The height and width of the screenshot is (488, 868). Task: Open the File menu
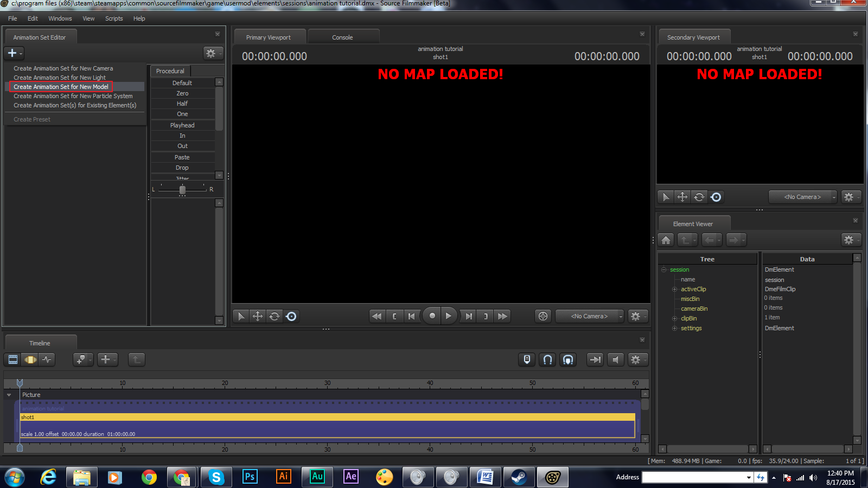click(12, 18)
